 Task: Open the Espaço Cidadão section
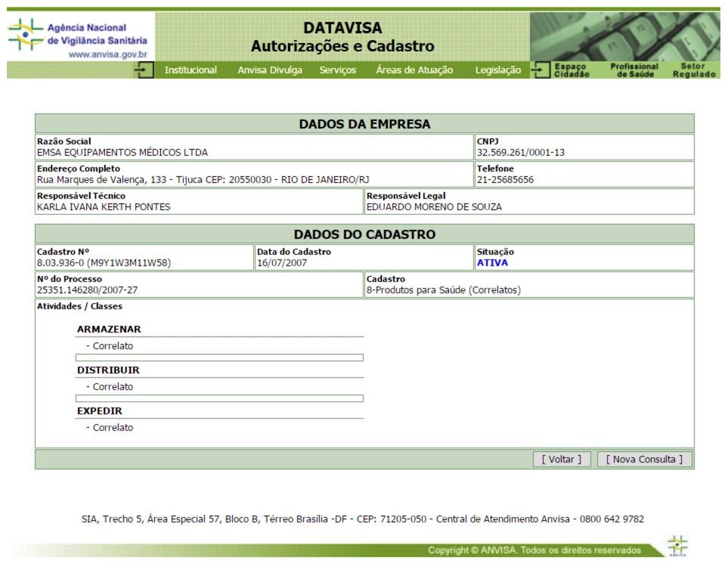[572, 70]
